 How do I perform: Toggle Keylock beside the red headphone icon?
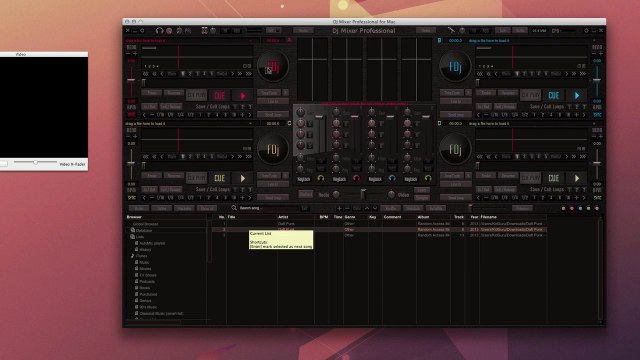339,179
